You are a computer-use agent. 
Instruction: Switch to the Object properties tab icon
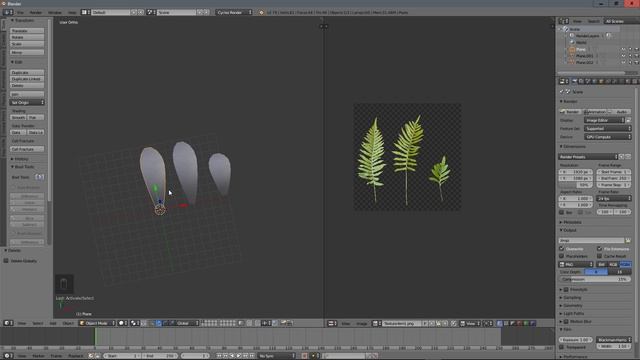[601, 81]
